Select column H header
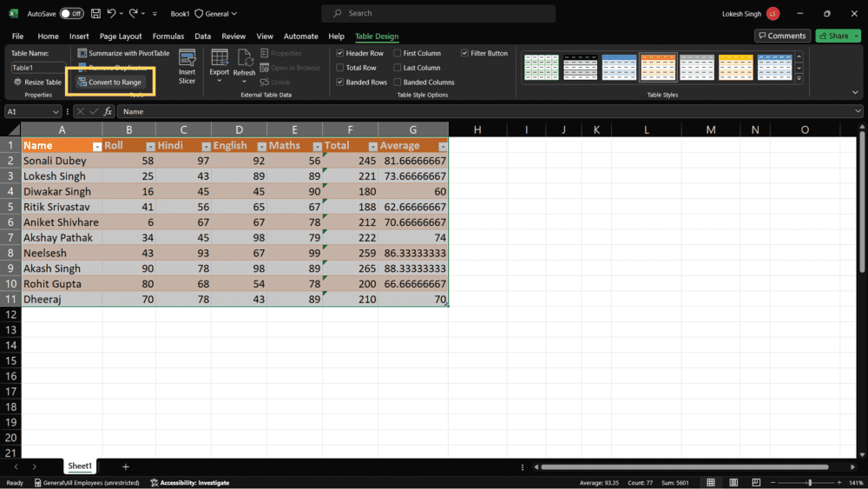 click(x=477, y=129)
